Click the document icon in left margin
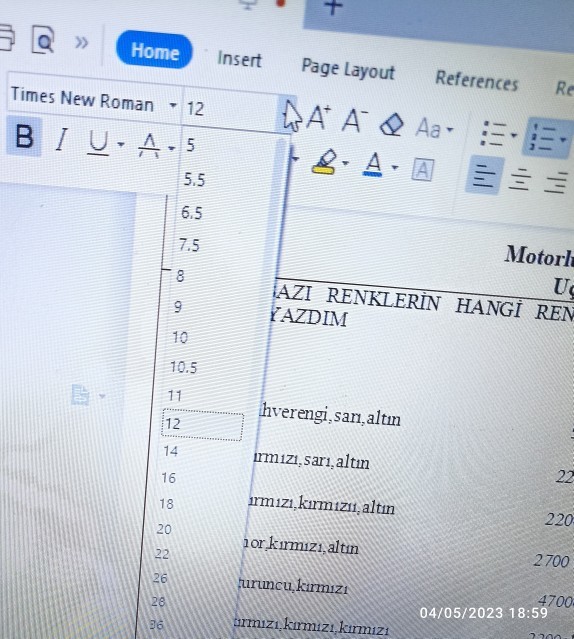The image size is (574, 639). pos(81,394)
